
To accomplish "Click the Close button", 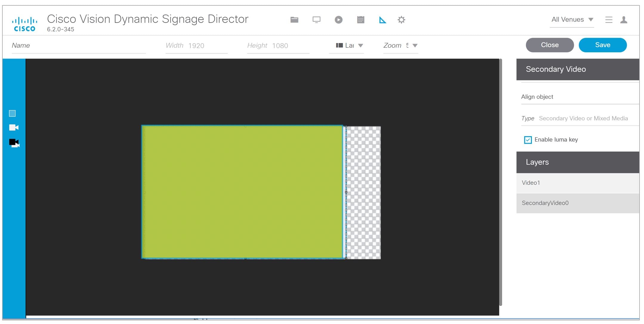I will pos(549,45).
